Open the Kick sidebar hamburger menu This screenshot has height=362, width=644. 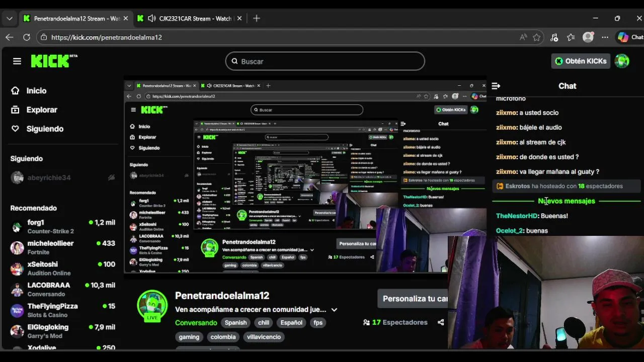point(17,61)
